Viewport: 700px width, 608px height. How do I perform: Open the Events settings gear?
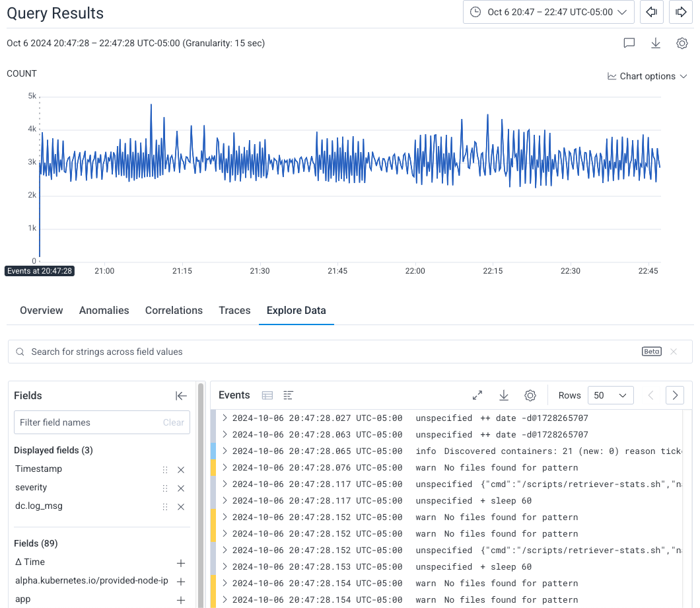pos(530,395)
